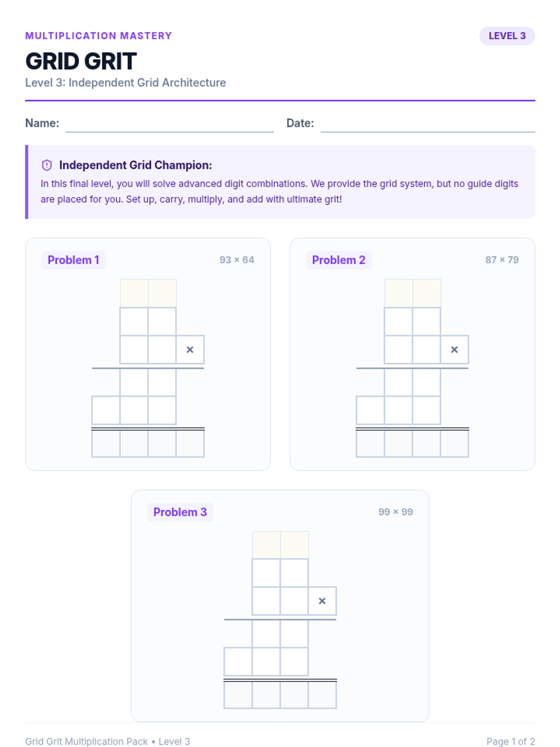
Task: Click first yellow carry box in Problem 1
Action: point(134,293)
